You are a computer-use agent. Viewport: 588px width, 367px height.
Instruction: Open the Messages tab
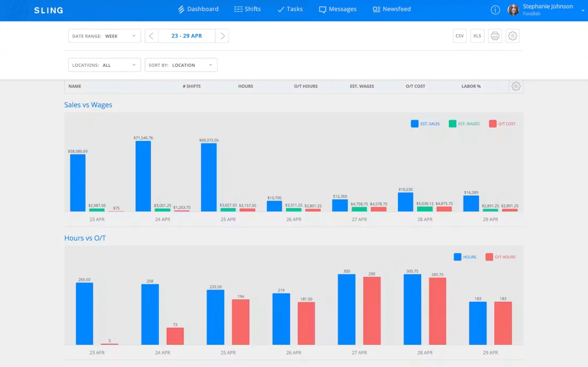point(338,9)
